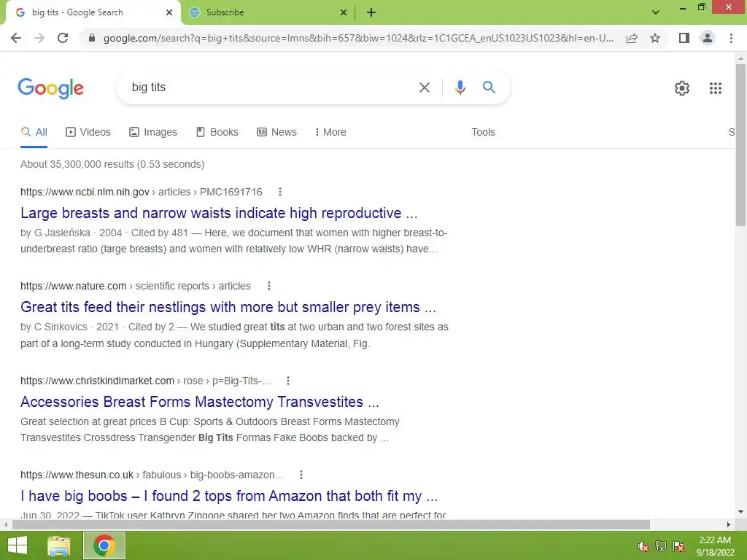Viewport: 747px width, 560px height.
Task: Open Google settings gear
Action: 682,88
